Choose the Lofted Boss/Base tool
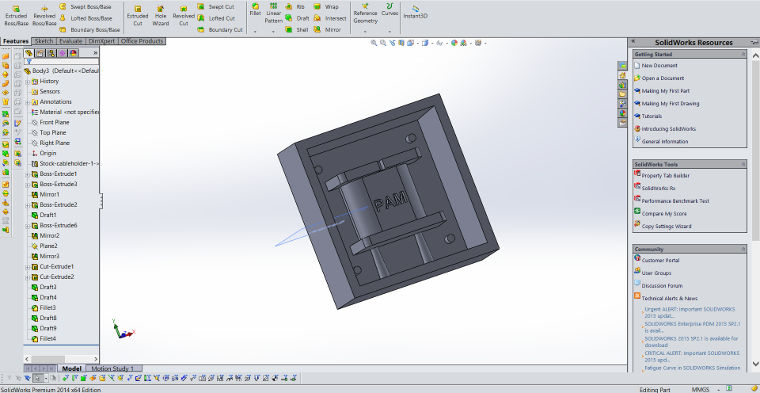This screenshot has height=393, width=760. [x=86, y=18]
